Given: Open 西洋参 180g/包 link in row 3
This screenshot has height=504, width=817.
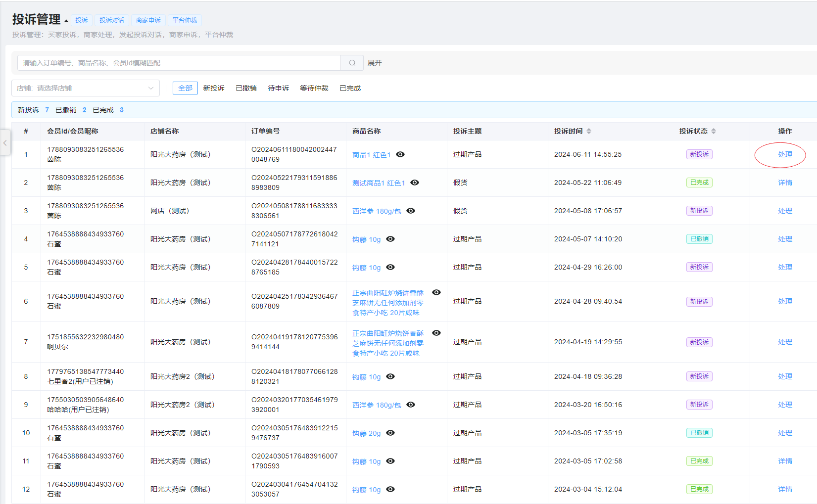Looking at the screenshot, I should point(377,211).
